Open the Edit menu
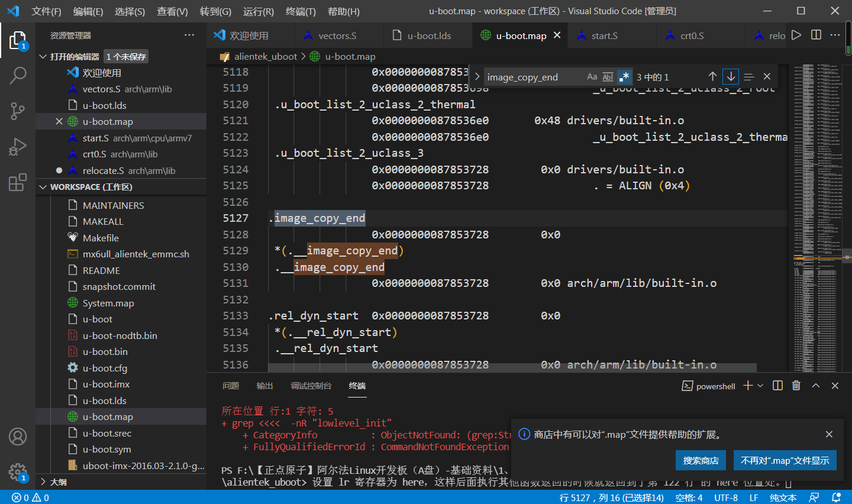The height and width of the screenshot is (504, 852). pyautogui.click(x=88, y=11)
